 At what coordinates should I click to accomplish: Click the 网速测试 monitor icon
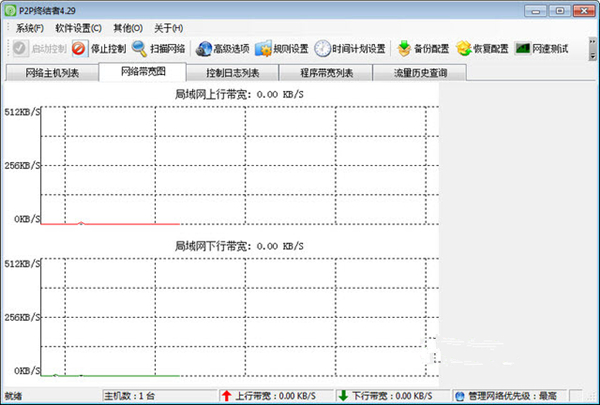[522, 48]
